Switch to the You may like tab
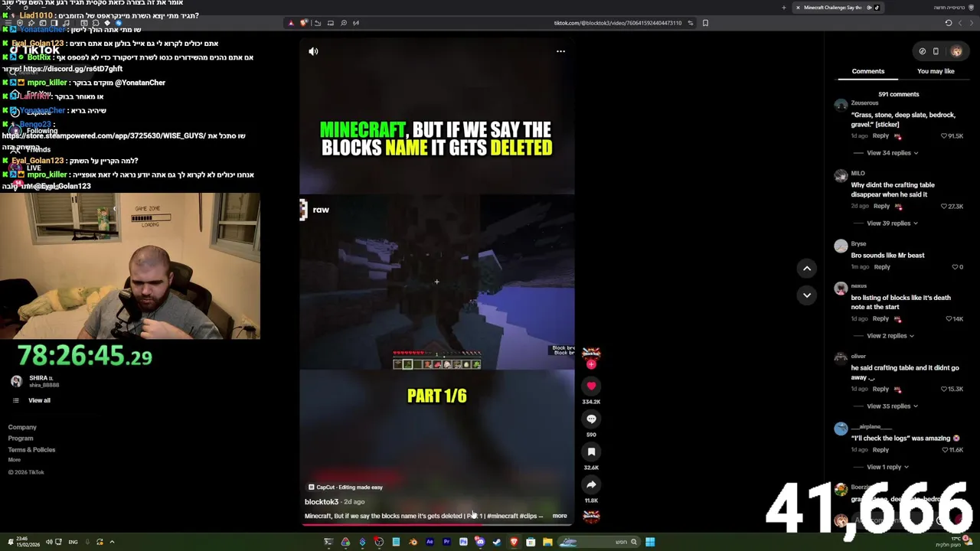The image size is (980, 551). click(936, 71)
